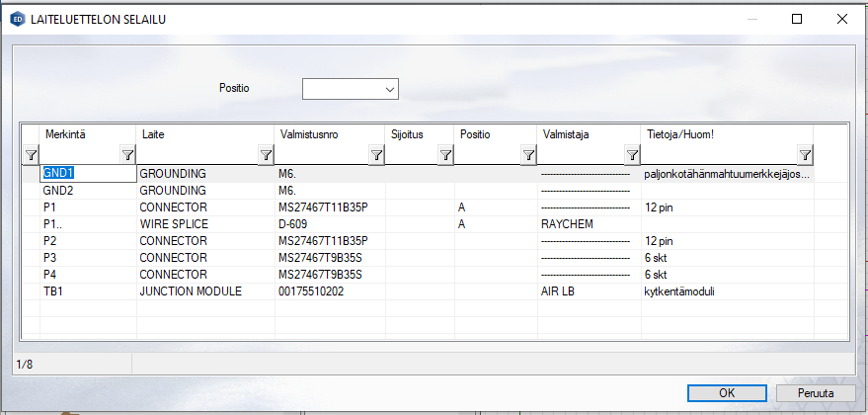
Task: Open the Positio column filter icon
Action: (528, 155)
